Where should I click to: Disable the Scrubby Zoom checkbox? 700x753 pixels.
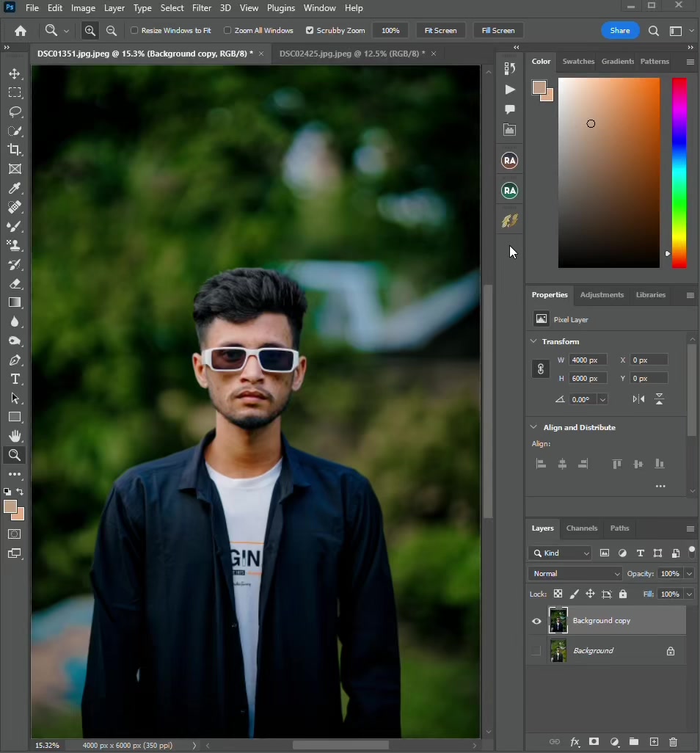[310, 30]
